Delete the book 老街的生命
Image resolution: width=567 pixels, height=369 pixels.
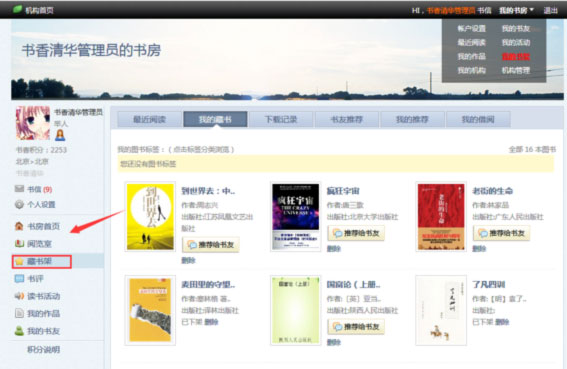479,249
